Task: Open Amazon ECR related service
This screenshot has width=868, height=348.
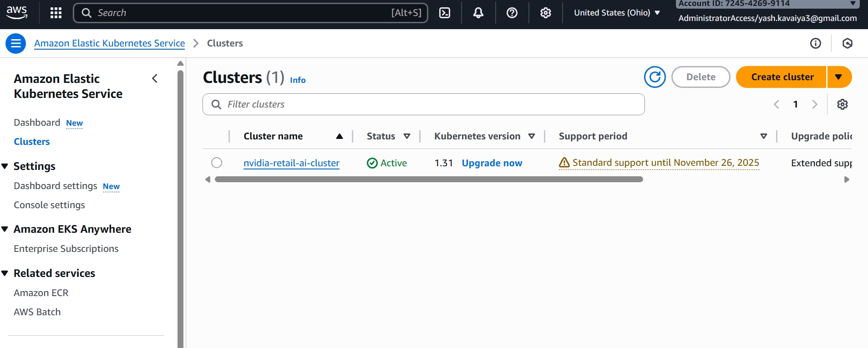Action: tap(41, 293)
